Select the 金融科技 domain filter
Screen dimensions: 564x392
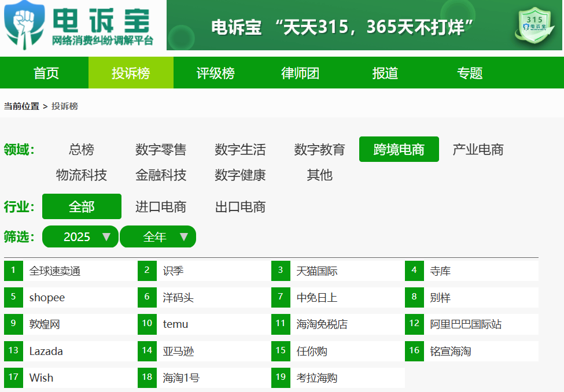point(161,175)
